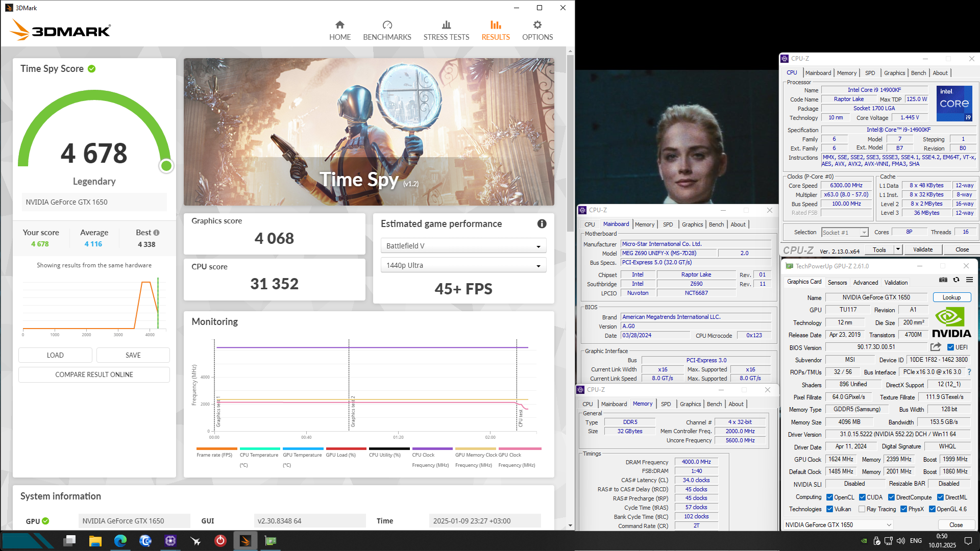Viewport: 980px width, 551px height.
Task: Click the 3DMark taskbar icon
Action: point(245,540)
